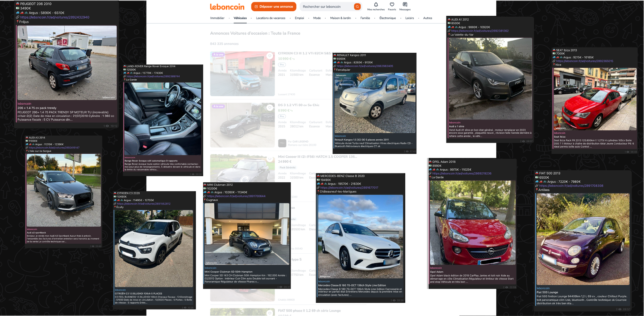This screenshot has width=644, height=316.
Task: Open the white Citroen C3 photo
Action: point(154,248)
